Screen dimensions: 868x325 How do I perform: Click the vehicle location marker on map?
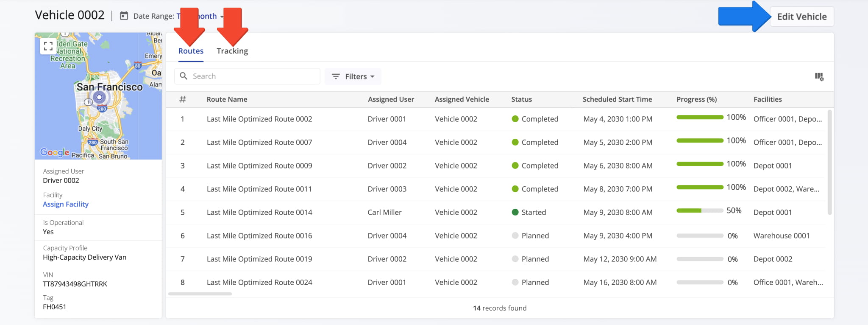[99, 98]
